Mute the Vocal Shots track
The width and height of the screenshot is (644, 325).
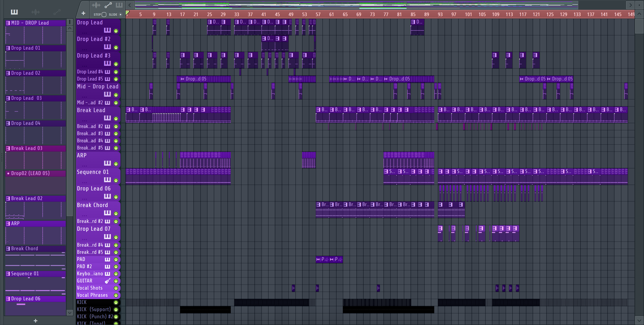116,288
